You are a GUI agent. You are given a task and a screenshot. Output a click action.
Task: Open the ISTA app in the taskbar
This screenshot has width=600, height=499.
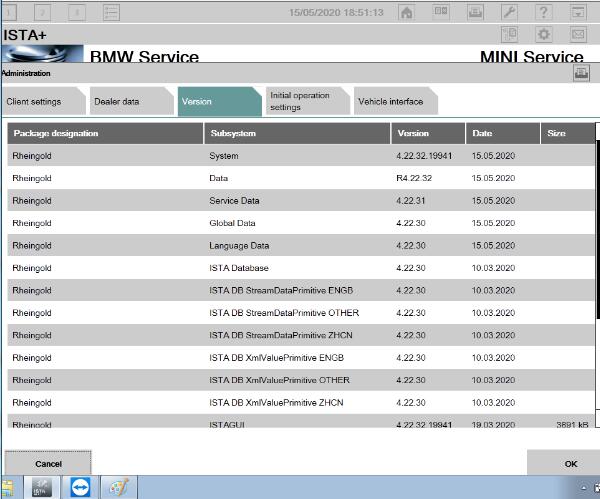click(x=42, y=488)
